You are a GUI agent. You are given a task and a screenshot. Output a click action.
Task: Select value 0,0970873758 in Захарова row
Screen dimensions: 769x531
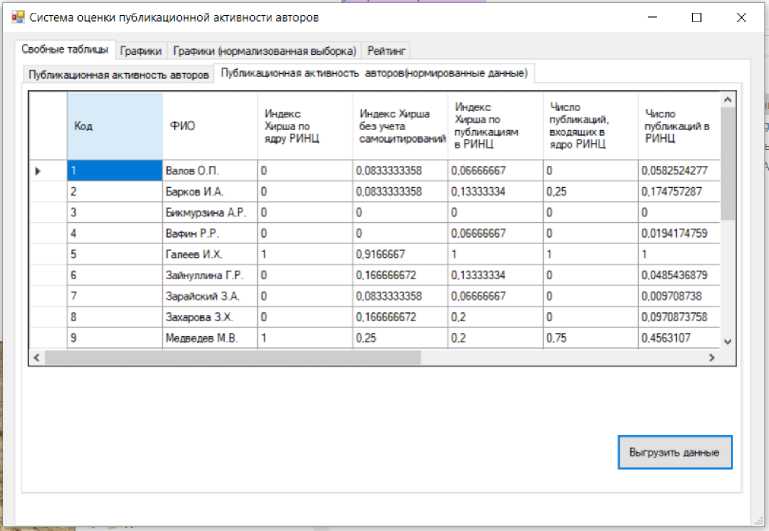tap(679, 317)
